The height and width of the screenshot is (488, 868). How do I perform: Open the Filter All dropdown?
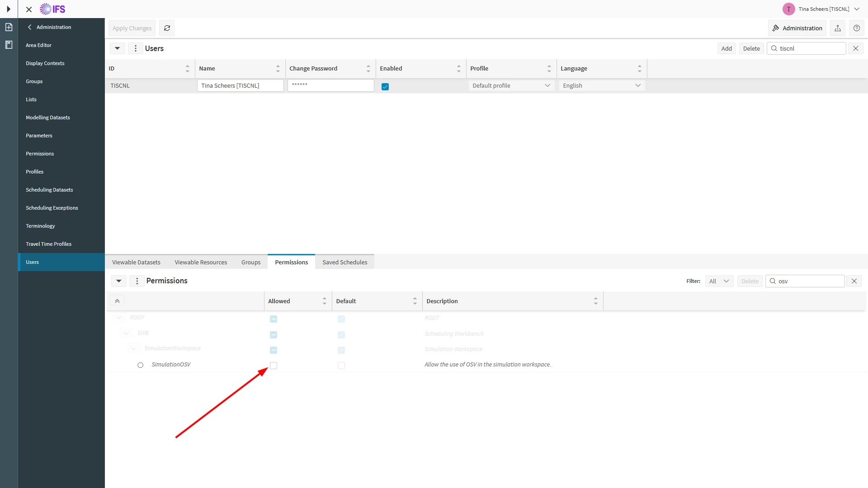point(719,281)
